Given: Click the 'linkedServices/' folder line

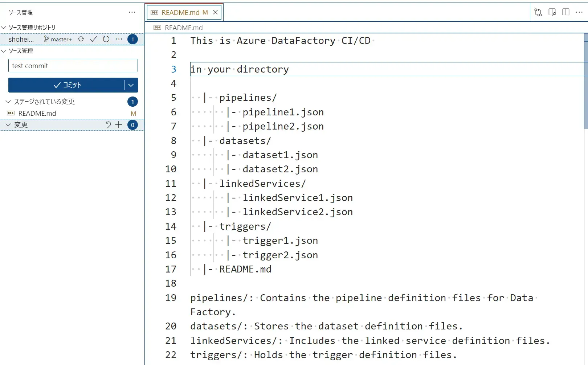Looking at the screenshot, I should click(x=262, y=184).
